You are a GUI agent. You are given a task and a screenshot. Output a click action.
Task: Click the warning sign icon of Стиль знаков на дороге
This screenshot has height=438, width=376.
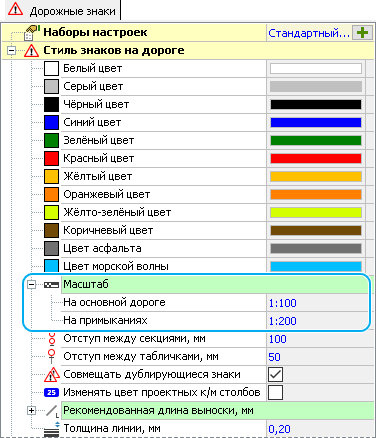(x=31, y=51)
